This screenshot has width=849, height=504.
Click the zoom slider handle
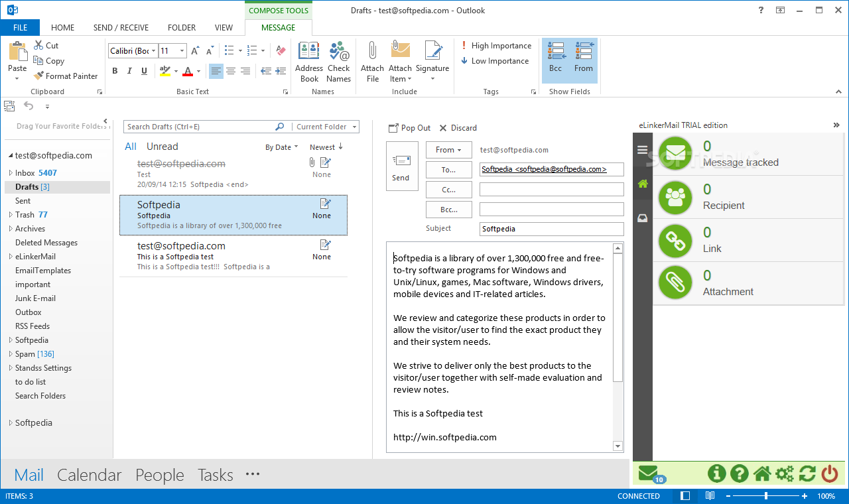tap(765, 496)
